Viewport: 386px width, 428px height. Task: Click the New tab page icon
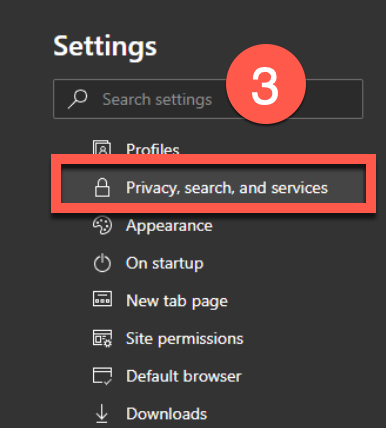[x=102, y=299]
